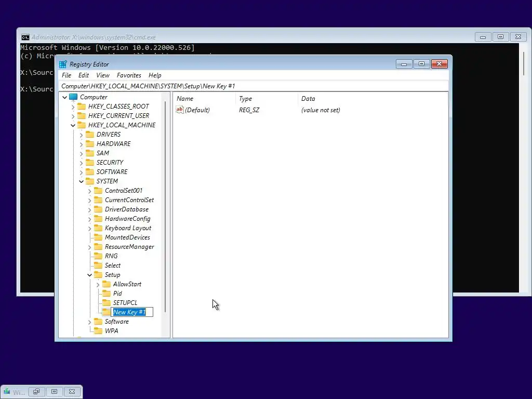Click the New Key #1 rename field
This screenshot has width=532, height=399.
click(x=132, y=312)
